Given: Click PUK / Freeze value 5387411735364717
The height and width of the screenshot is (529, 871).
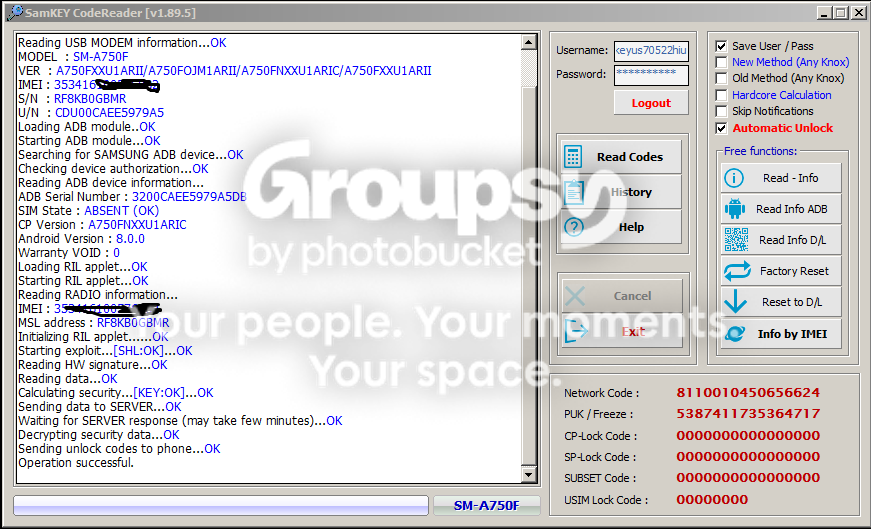Looking at the screenshot, I should pos(748,414).
